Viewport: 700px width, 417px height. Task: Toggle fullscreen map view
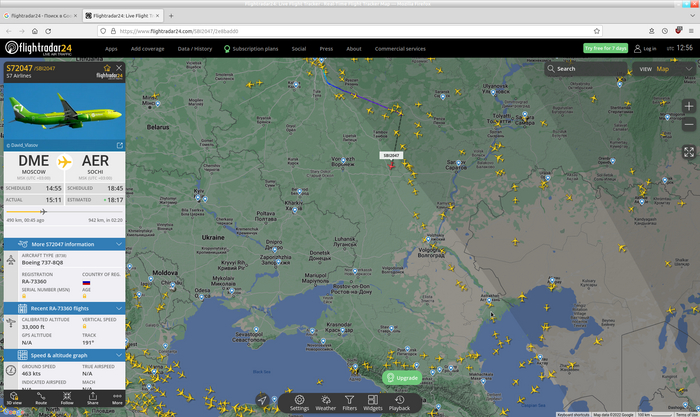click(689, 152)
